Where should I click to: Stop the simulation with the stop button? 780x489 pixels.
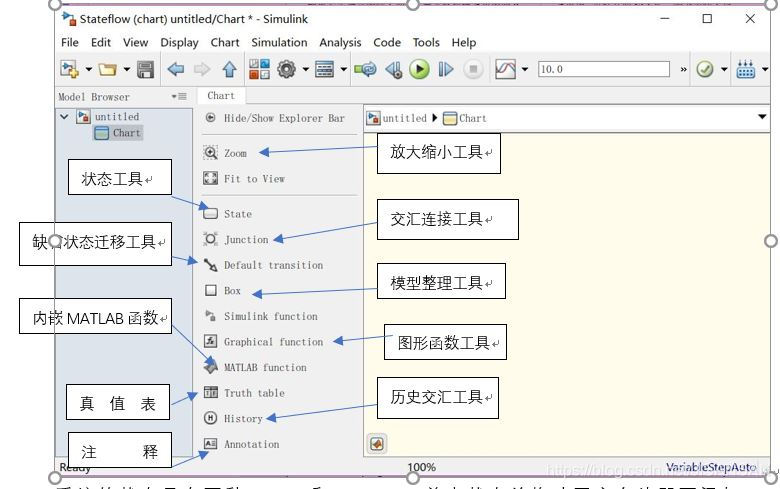click(x=473, y=69)
